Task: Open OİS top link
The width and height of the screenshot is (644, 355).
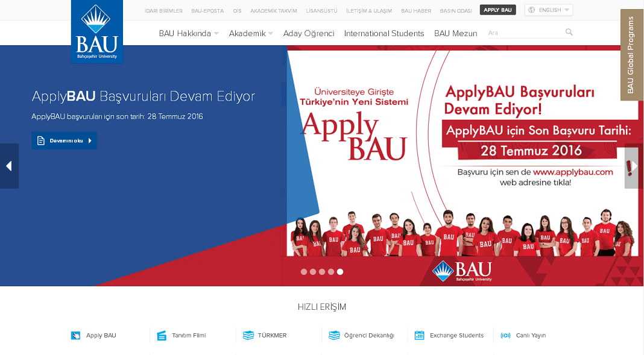Action: (x=238, y=11)
